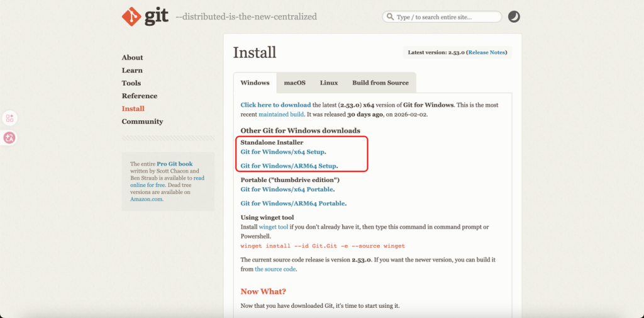
Task: Open the Release Notes link
Action: click(487, 52)
